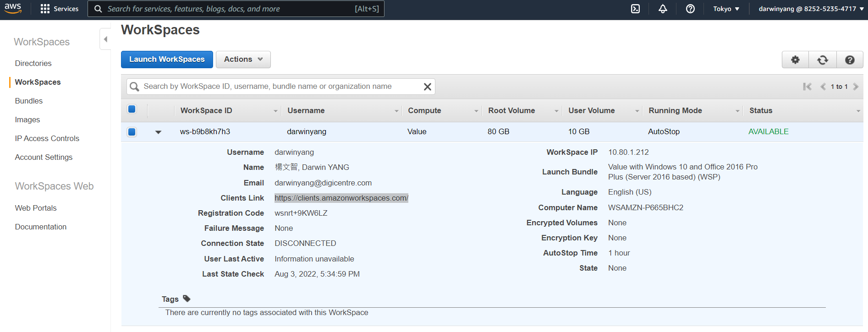The image size is (868, 332).
Task: Open the Actions dropdown
Action: pyautogui.click(x=243, y=60)
